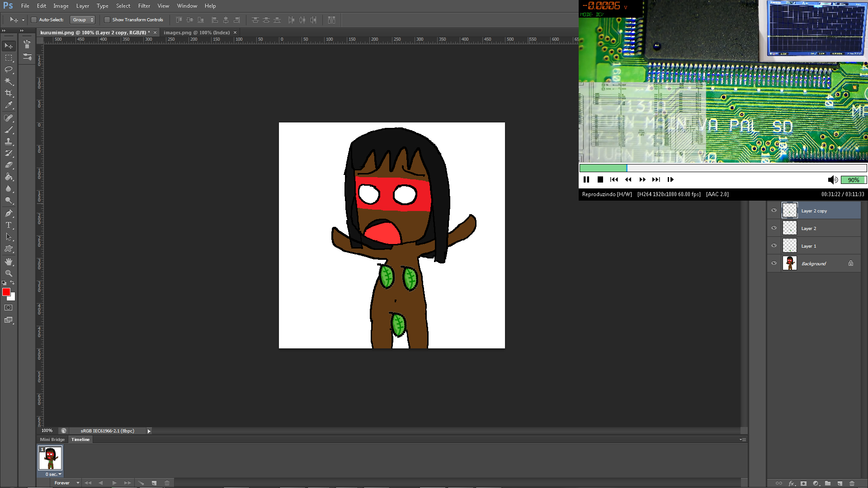Image resolution: width=868 pixels, height=488 pixels.
Task: Select the Path Selection tool
Action: tap(9, 237)
